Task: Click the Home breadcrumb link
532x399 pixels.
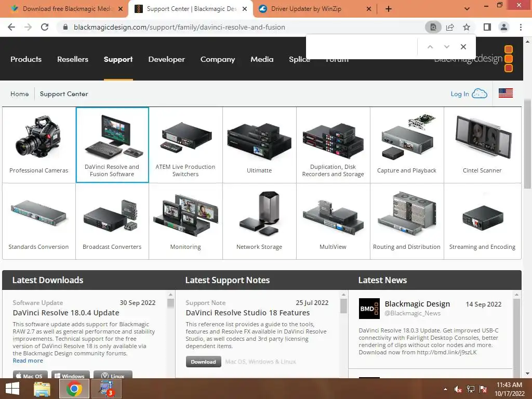Action: point(20,94)
